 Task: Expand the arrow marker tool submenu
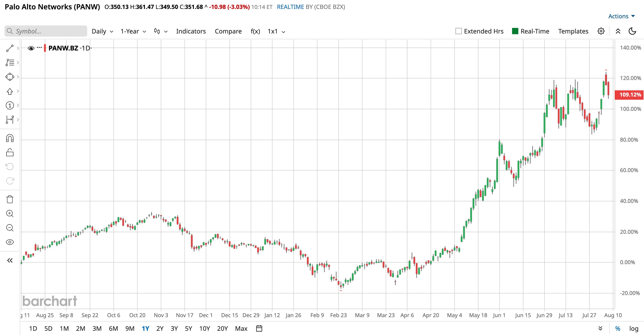[x=18, y=91]
